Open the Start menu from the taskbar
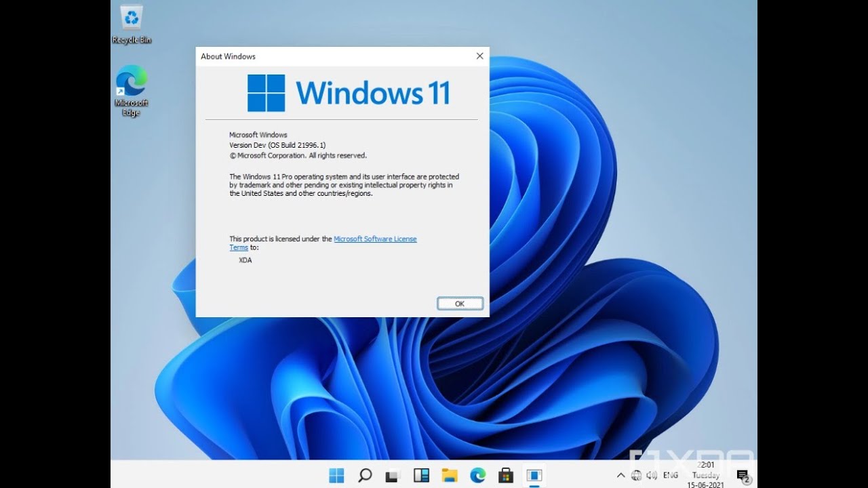Image resolution: width=868 pixels, height=488 pixels. coord(336,475)
